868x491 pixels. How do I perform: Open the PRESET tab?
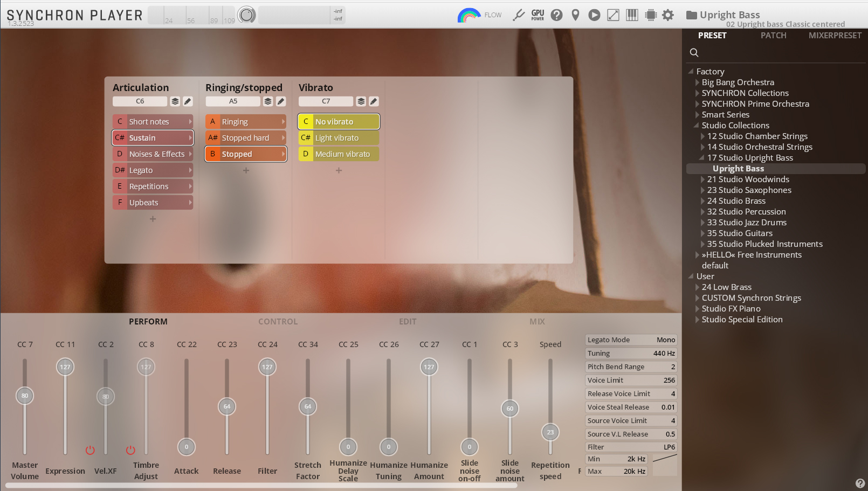(x=712, y=36)
